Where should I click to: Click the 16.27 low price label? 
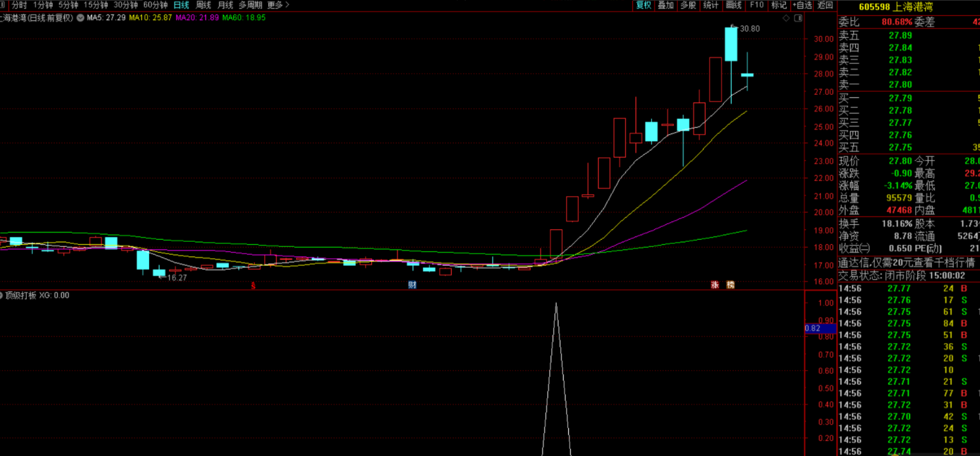coord(177,278)
